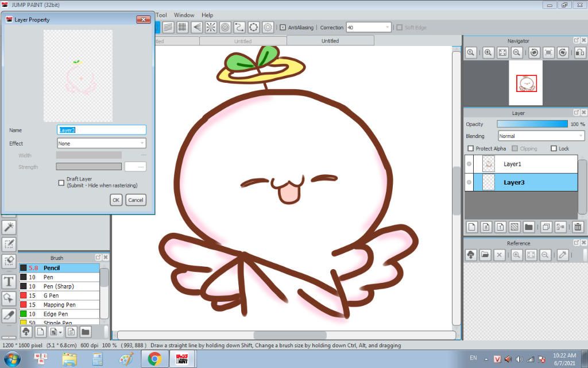
Task: Check the layer Lock checkbox
Action: pyautogui.click(x=554, y=148)
